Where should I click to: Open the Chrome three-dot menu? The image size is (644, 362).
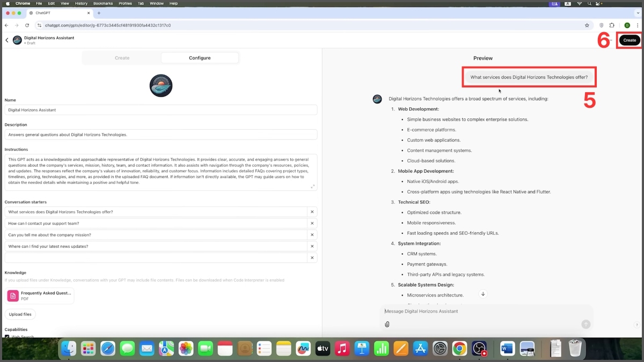(x=638, y=25)
